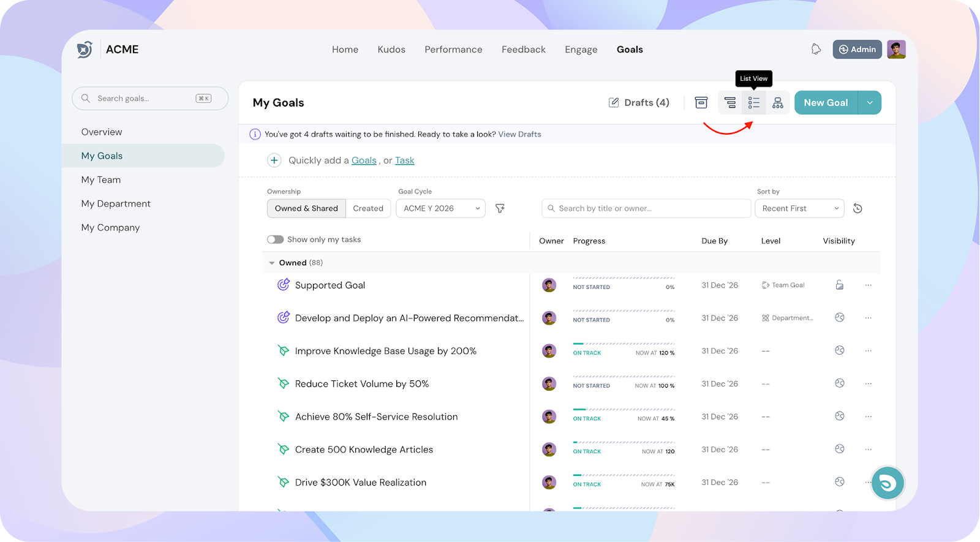
Task: Open the Goals nav item
Action: coord(630,50)
